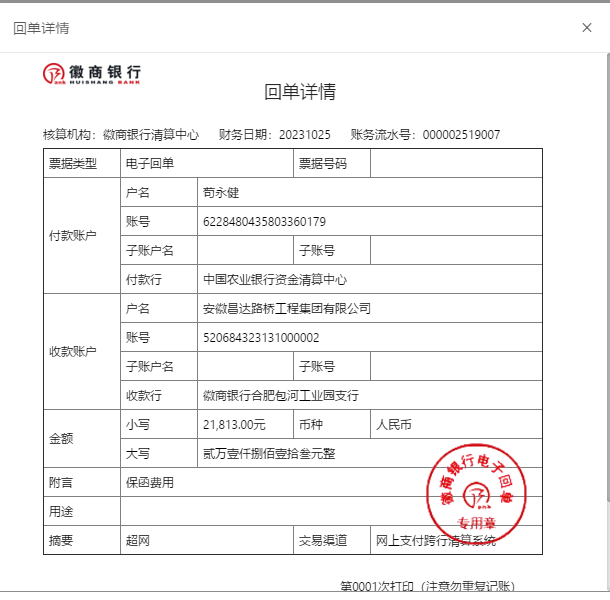Click payee bank 徽商银行合肥包河工业园支行
Image resolution: width=610 pixels, height=600 pixels.
(280, 395)
